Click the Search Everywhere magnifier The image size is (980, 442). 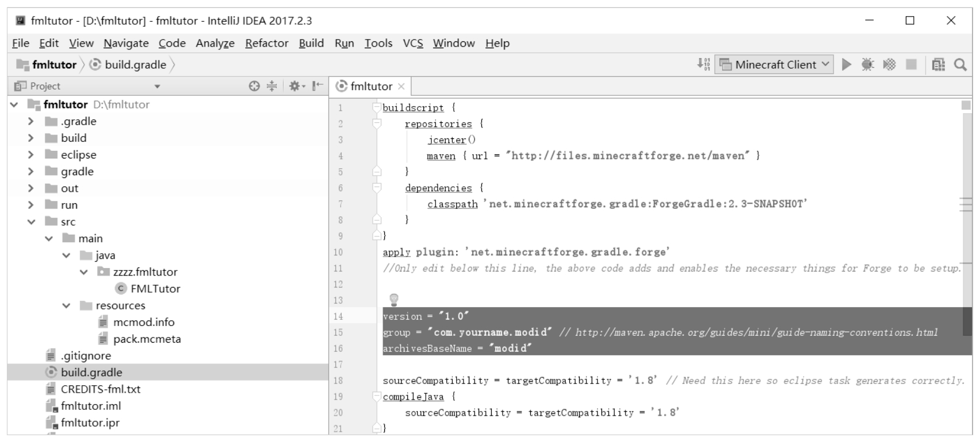coord(960,65)
